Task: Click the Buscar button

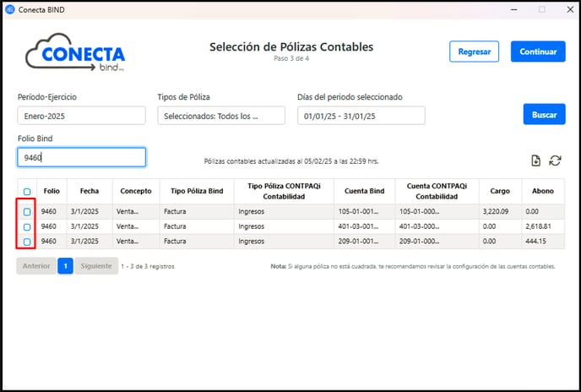Action: pyautogui.click(x=545, y=115)
